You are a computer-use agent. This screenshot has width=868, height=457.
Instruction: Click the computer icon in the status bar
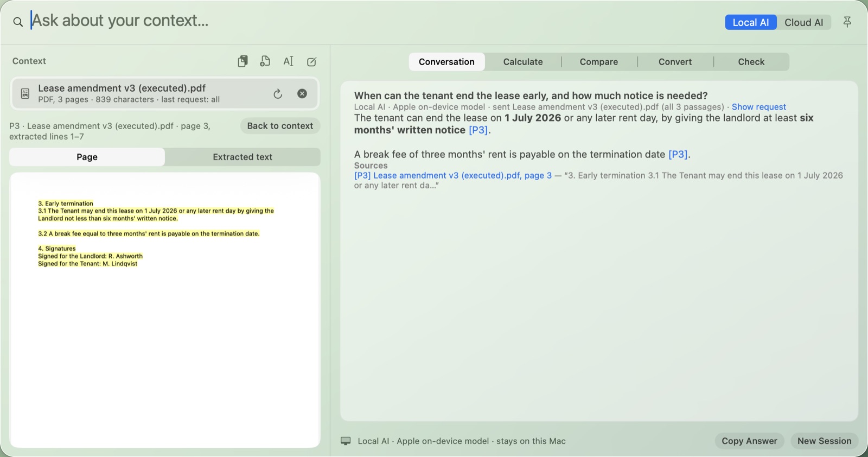pyautogui.click(x=346, y=441)
